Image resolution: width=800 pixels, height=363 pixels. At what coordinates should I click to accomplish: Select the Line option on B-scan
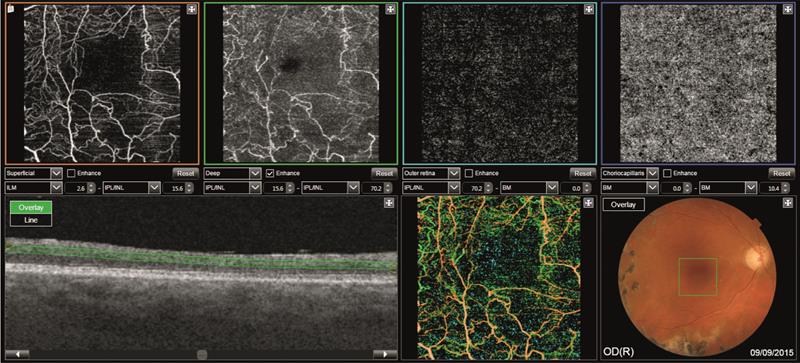coord(31,220)
